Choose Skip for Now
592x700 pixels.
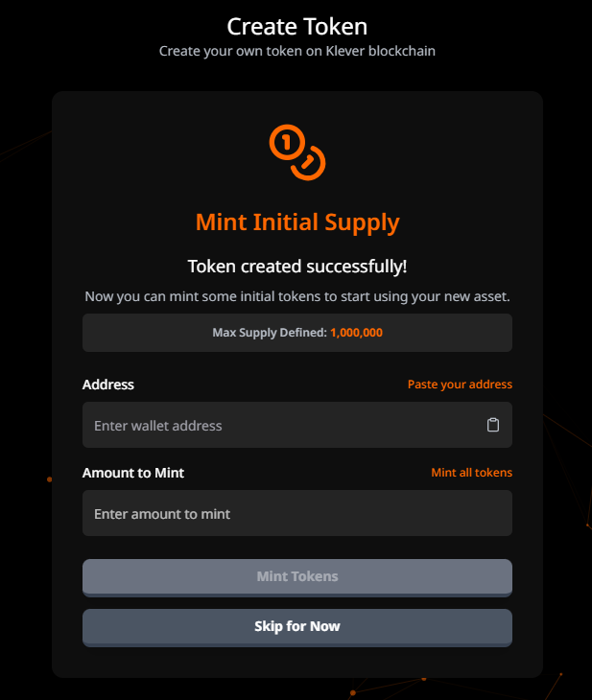[296, 627]
